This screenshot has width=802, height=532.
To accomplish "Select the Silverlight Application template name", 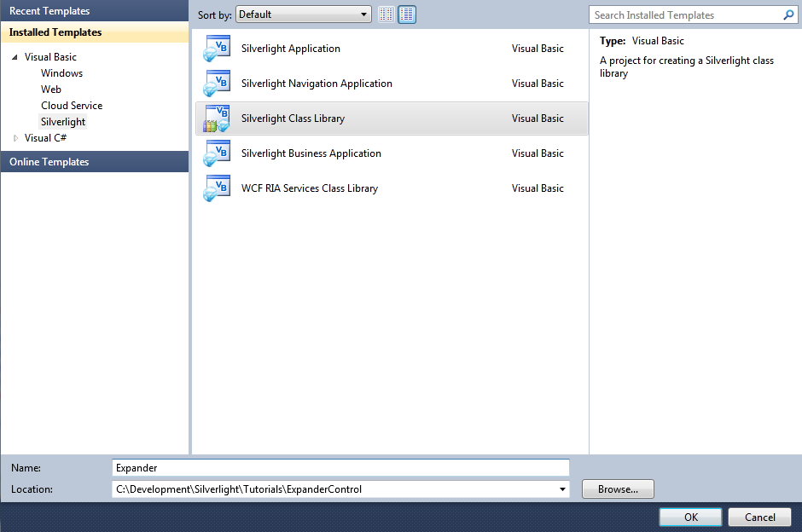I will [x=291, y=49].
